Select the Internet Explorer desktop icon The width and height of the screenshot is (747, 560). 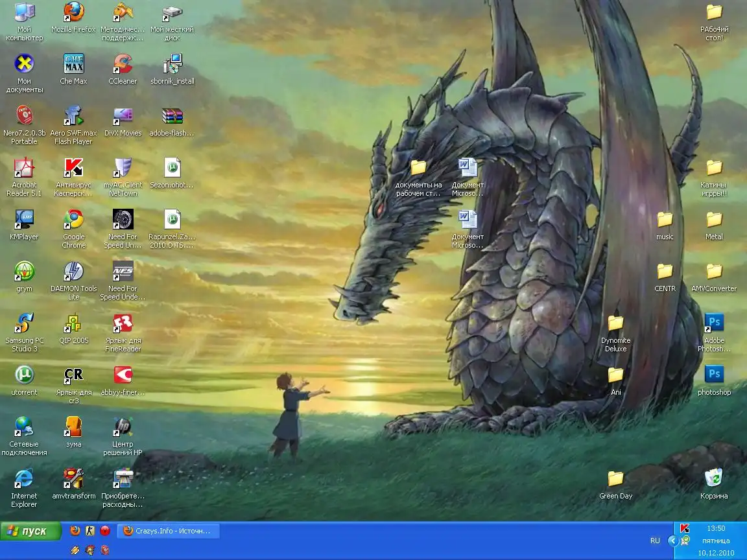[x=24, y=479]
